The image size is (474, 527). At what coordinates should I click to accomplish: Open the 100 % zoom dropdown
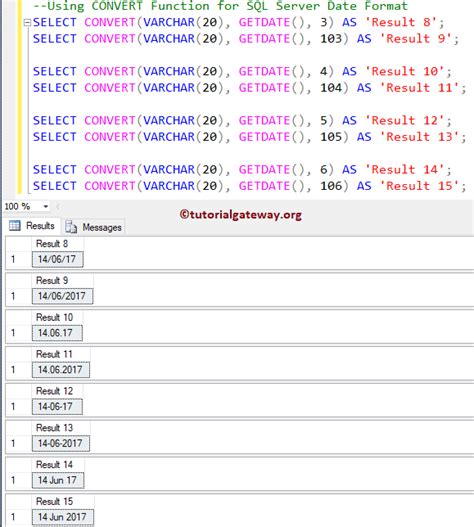point(46,206)
